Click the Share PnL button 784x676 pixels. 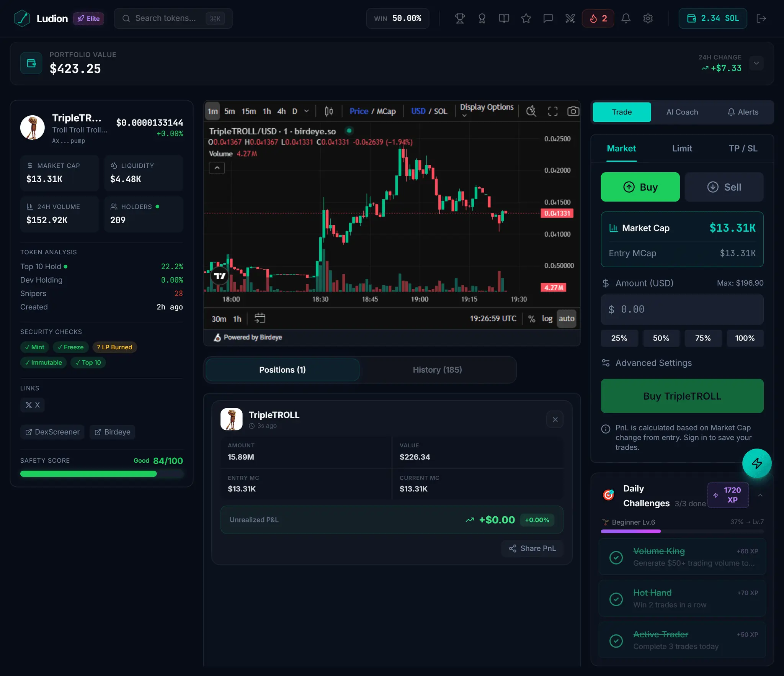click(532, 548)
